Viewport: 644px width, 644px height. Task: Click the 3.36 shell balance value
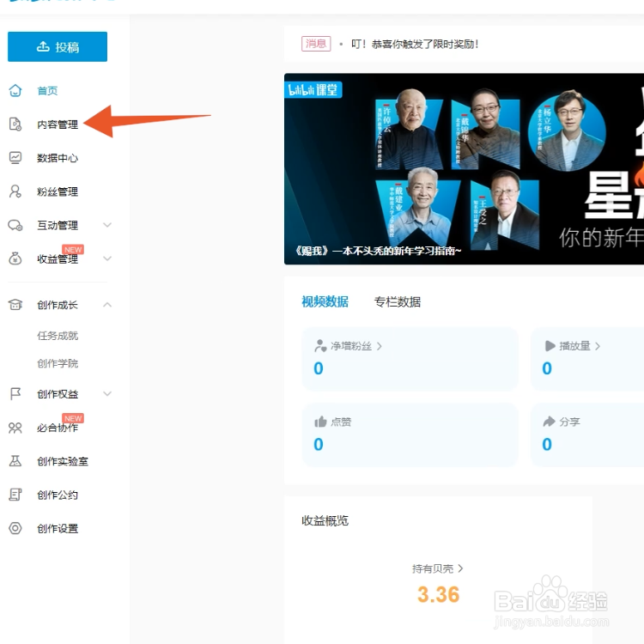438,595
